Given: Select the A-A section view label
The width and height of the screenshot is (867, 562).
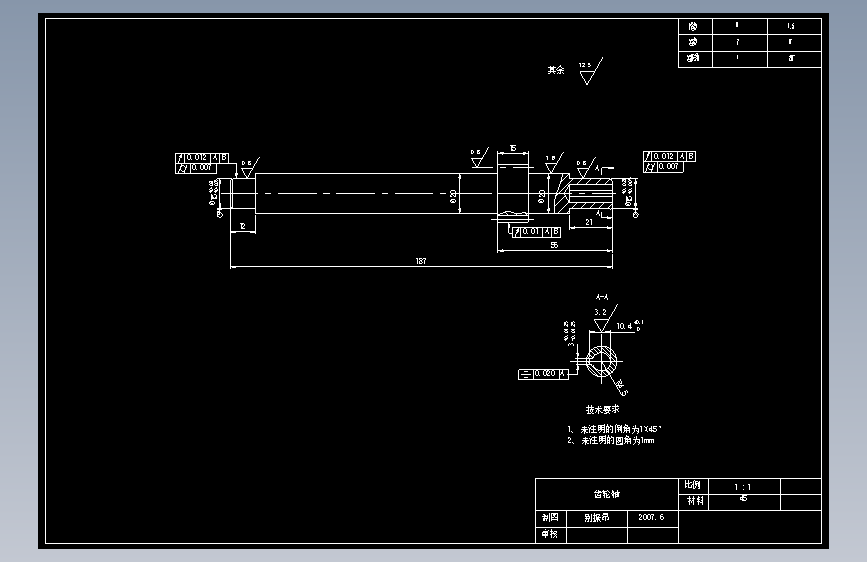Looking at the screenshot, I should click(602, 298).
